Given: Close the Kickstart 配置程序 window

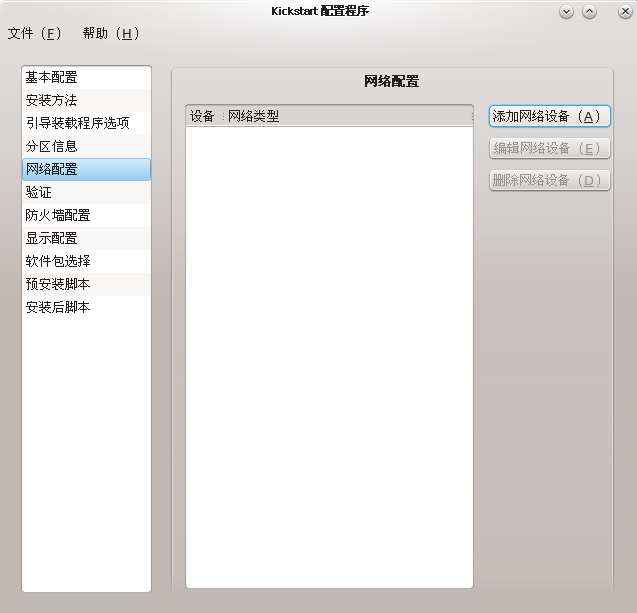Looking at the screenshot, I should click(x=625, y=11).
